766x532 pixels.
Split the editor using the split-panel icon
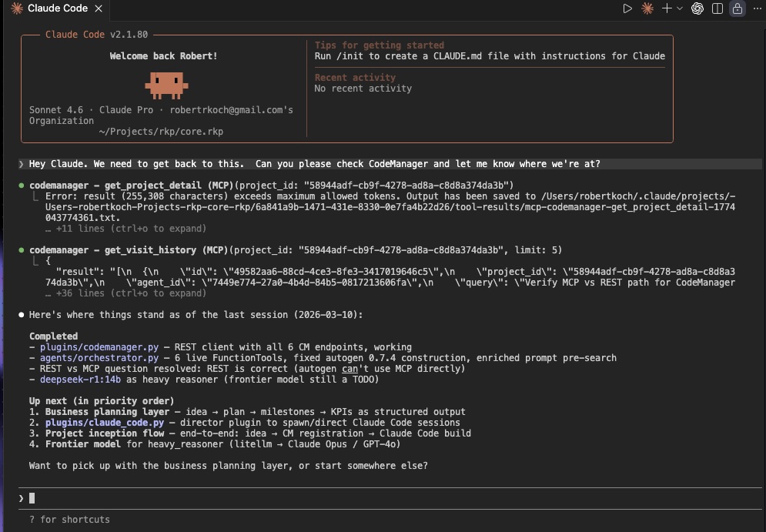(x=717, y=8)
